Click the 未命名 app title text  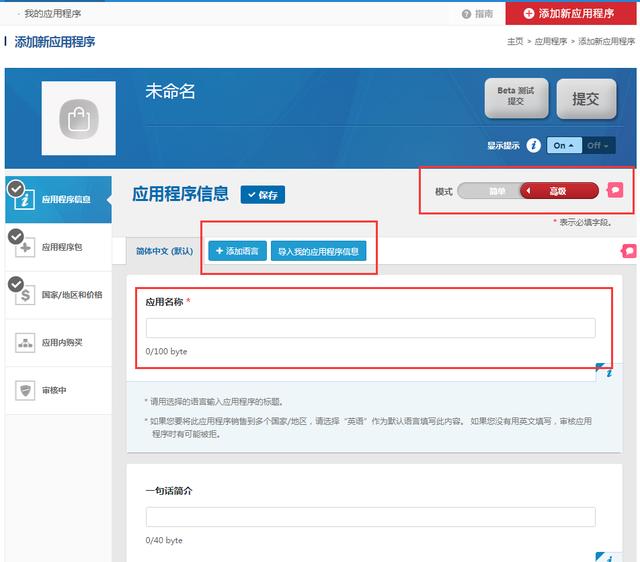point(170,91)
